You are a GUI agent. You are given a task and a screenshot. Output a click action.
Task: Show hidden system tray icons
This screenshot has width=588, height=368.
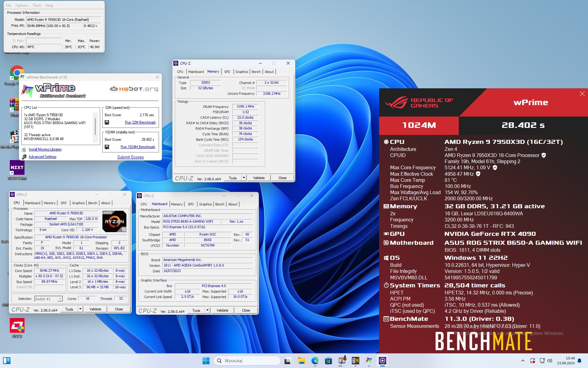pos(523,361)
